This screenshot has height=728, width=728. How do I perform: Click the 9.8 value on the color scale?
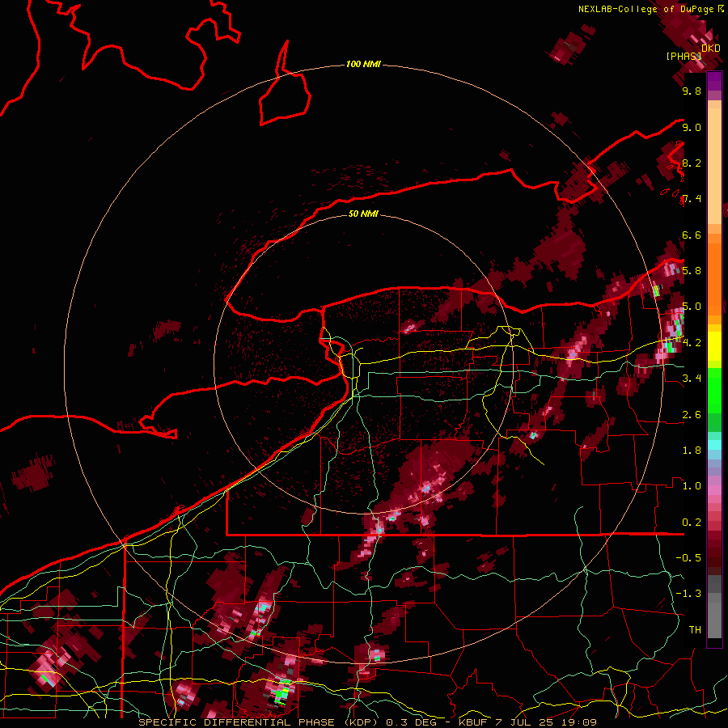[x=692, y=91]
